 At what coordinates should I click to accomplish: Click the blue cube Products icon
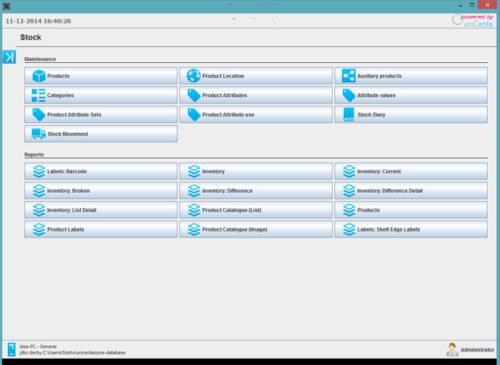[x=39, y=76]
